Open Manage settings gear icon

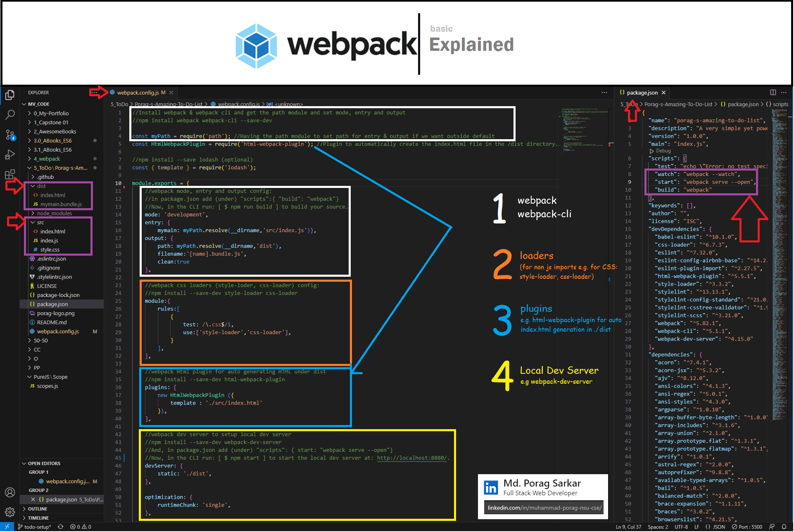[10, 512]
